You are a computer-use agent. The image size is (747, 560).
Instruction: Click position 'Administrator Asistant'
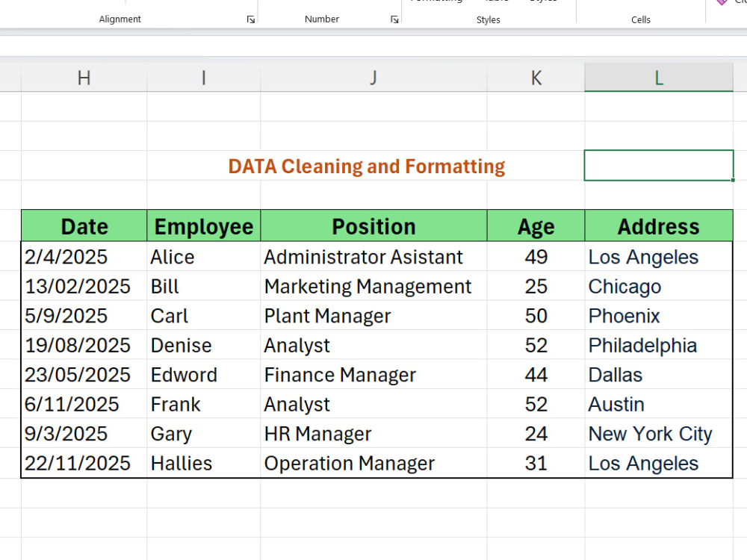coord(374,257)
